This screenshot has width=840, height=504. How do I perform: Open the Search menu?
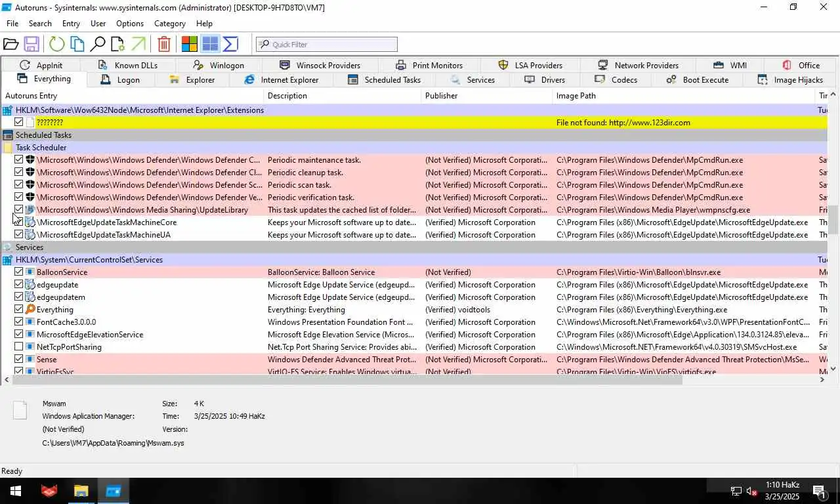coord(40,23)
